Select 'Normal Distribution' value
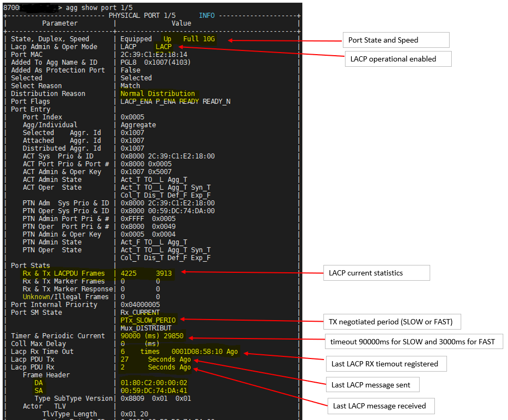The height and width of the screenshot is (420, 508). click(158, 94)
